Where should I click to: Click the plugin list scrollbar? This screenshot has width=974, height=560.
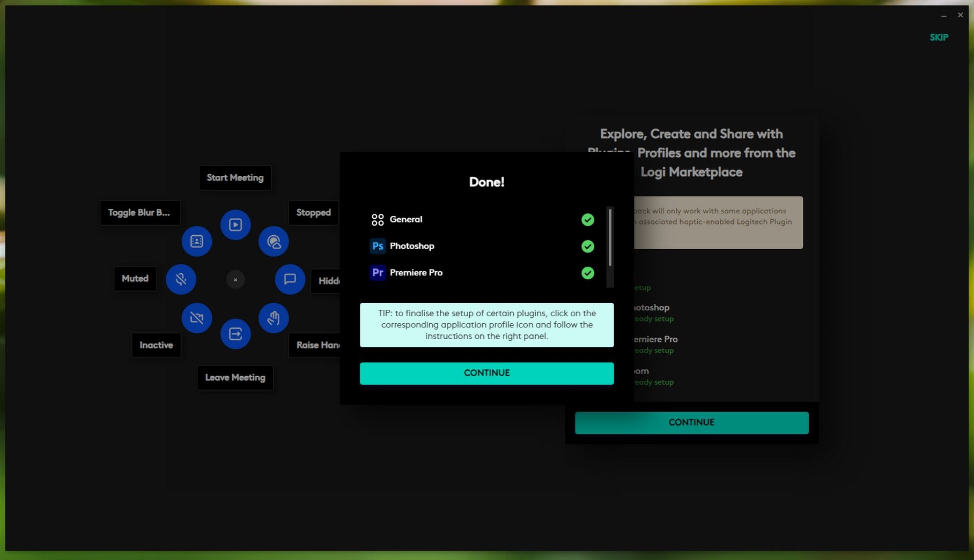610,237
